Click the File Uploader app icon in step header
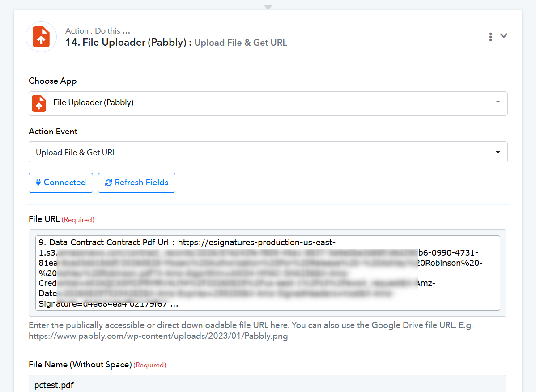 click(41, 37)
